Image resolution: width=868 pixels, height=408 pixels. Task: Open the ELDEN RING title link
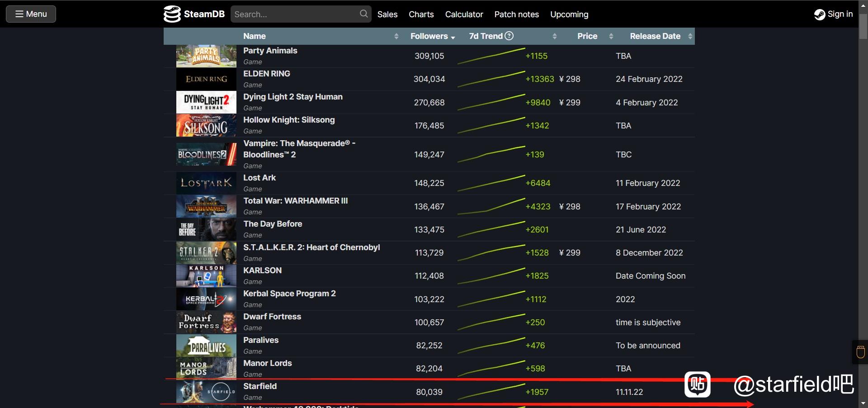(x=267, y=74)
